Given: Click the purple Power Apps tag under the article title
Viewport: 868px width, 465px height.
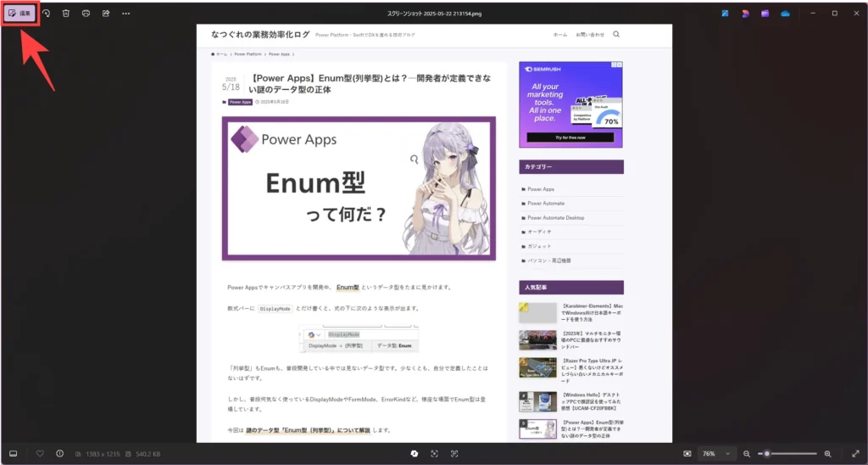Looking at the screenshot, I should pyautogui.click(x=240, y=102).
